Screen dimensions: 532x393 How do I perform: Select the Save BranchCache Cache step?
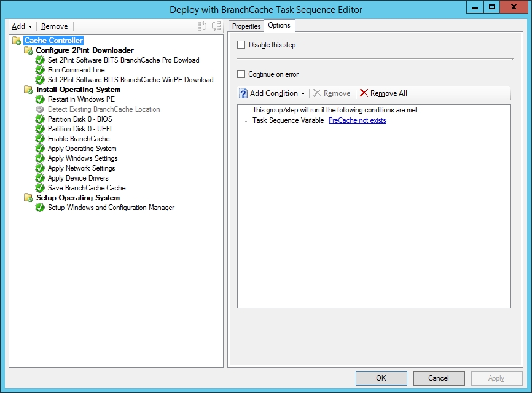point(87,188)
